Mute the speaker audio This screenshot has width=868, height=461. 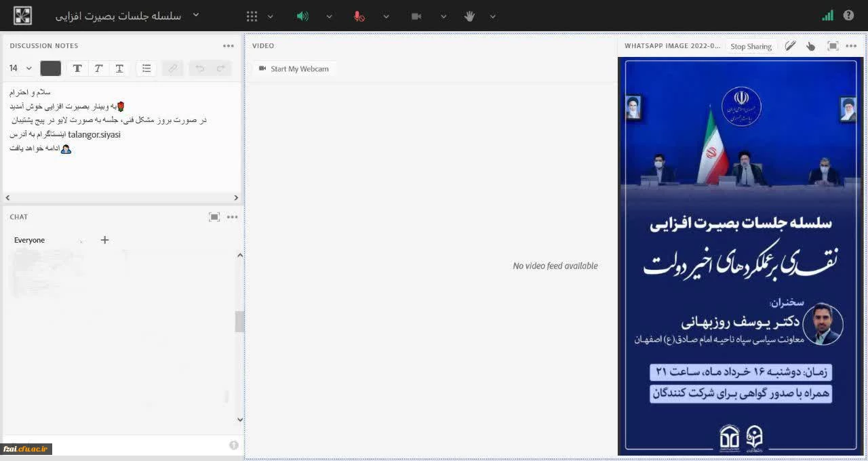[302, 16]
